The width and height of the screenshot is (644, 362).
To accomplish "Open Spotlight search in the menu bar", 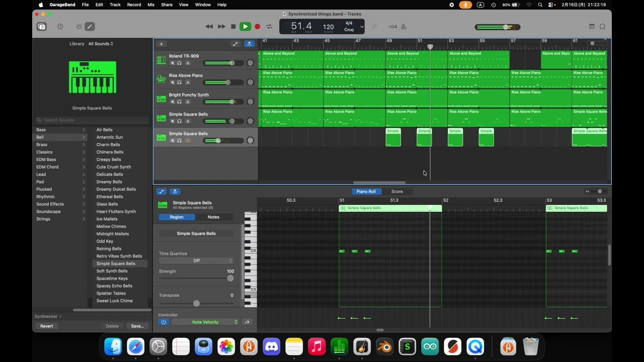I will (x=540, y=5).
